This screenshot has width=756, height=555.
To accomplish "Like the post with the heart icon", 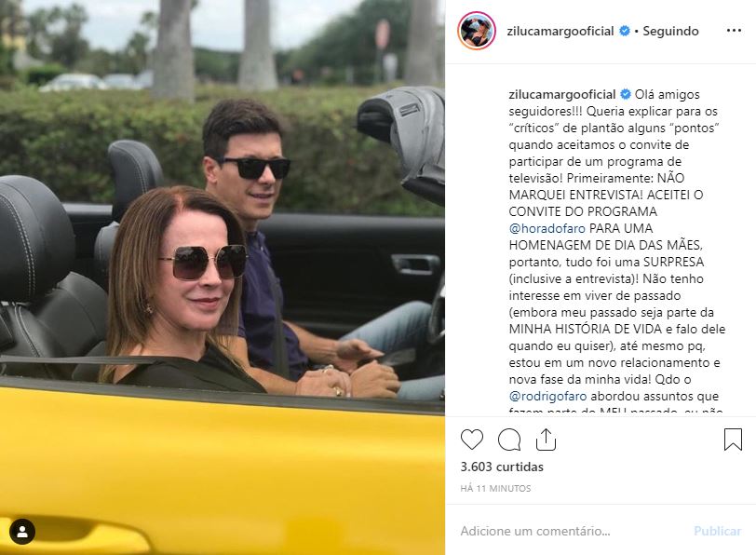I will tap(471, 440).
